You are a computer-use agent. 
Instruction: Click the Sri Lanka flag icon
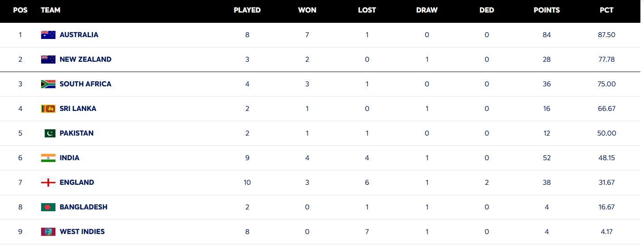point(48,109)
